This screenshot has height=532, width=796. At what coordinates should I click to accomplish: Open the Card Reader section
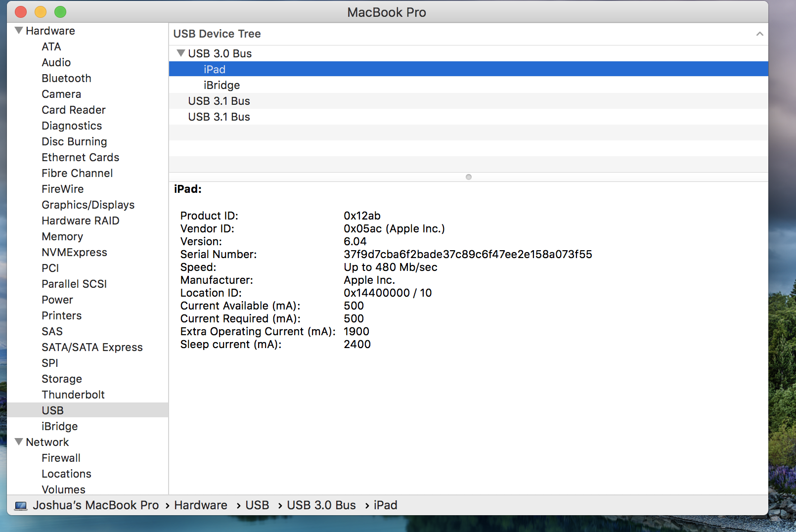click(74, 110)
